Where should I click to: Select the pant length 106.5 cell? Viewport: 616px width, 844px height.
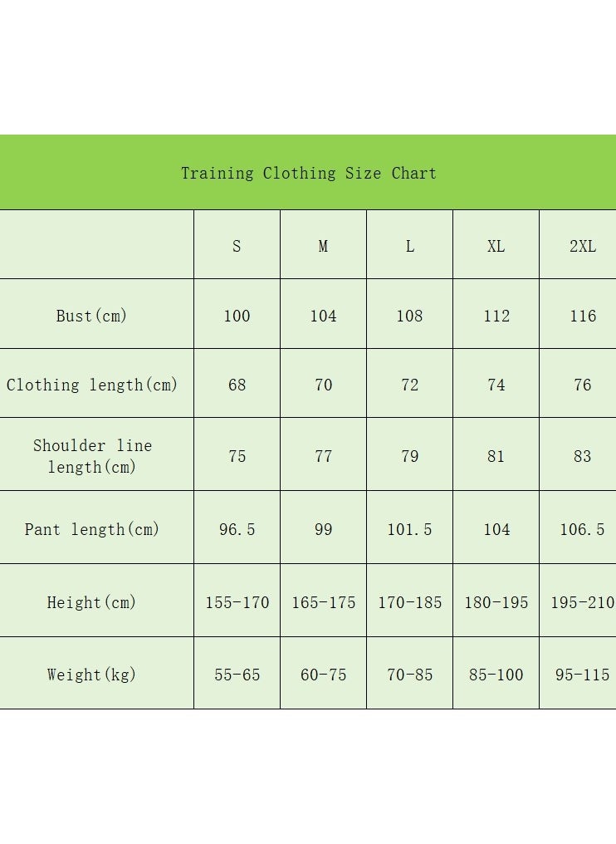578,527
